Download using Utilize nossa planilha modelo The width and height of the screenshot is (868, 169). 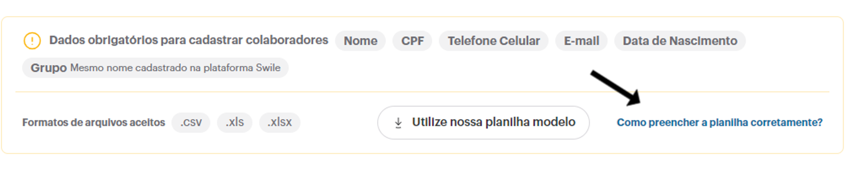(x=483, y=123)
